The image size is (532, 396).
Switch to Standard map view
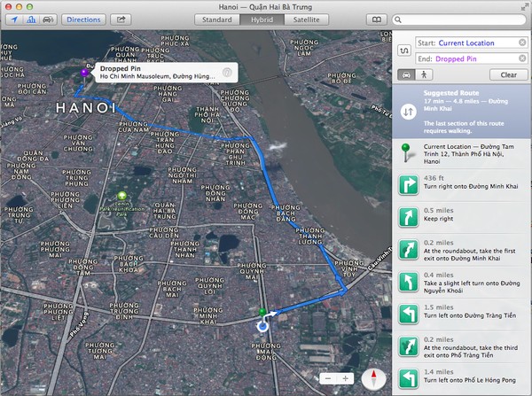coord(217,19)
